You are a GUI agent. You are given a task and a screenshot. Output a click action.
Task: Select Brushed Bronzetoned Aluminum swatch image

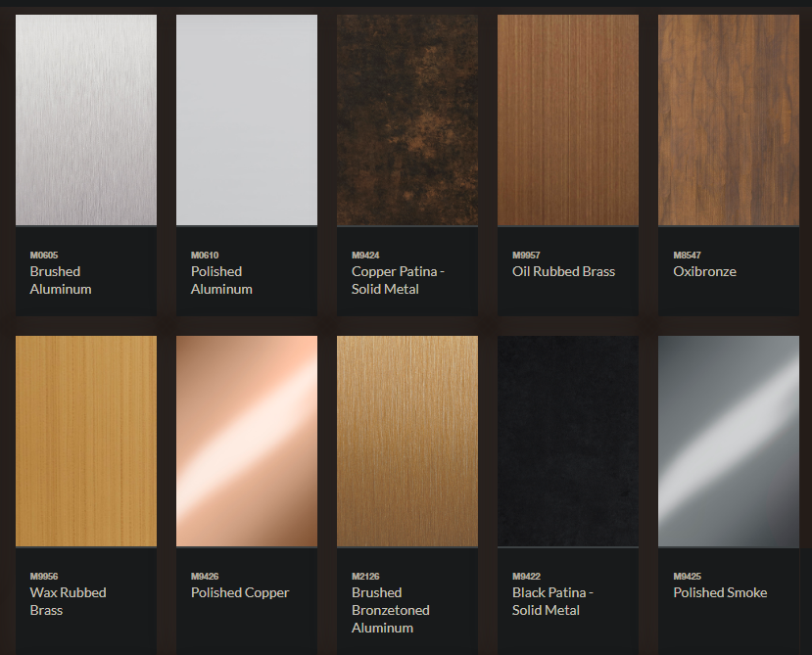(407, 441)
